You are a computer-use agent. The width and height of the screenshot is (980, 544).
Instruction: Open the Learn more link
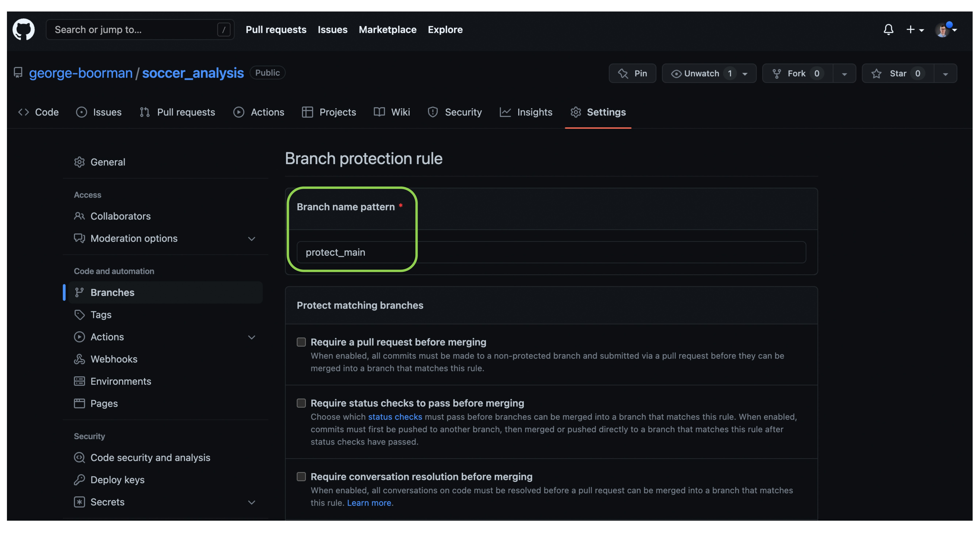[369, 503]
